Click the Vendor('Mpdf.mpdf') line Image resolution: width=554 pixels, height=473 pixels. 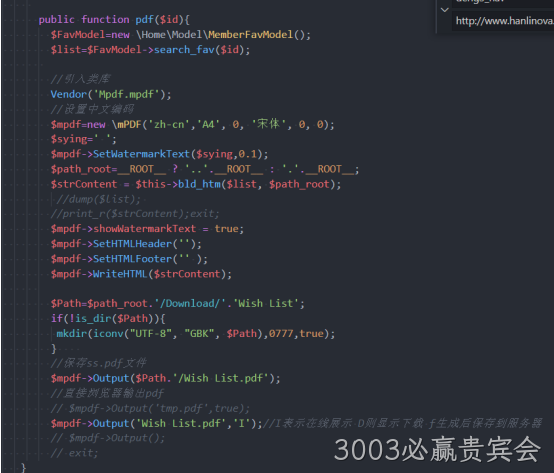tap(111, 94)
